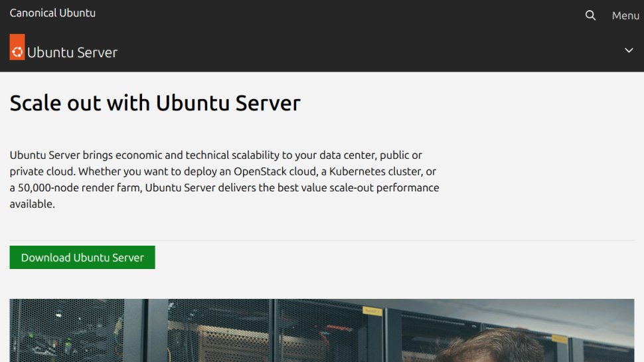This screenshot has width=644, height=362.
Task: Click the search magnifier icon
Action: 590,16
